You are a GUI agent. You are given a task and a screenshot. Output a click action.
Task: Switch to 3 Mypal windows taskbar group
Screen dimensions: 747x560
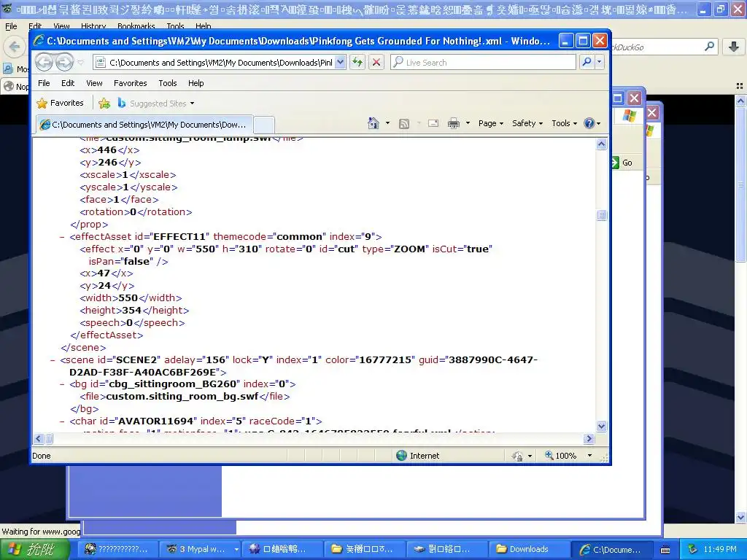click(x=201, y=549)
